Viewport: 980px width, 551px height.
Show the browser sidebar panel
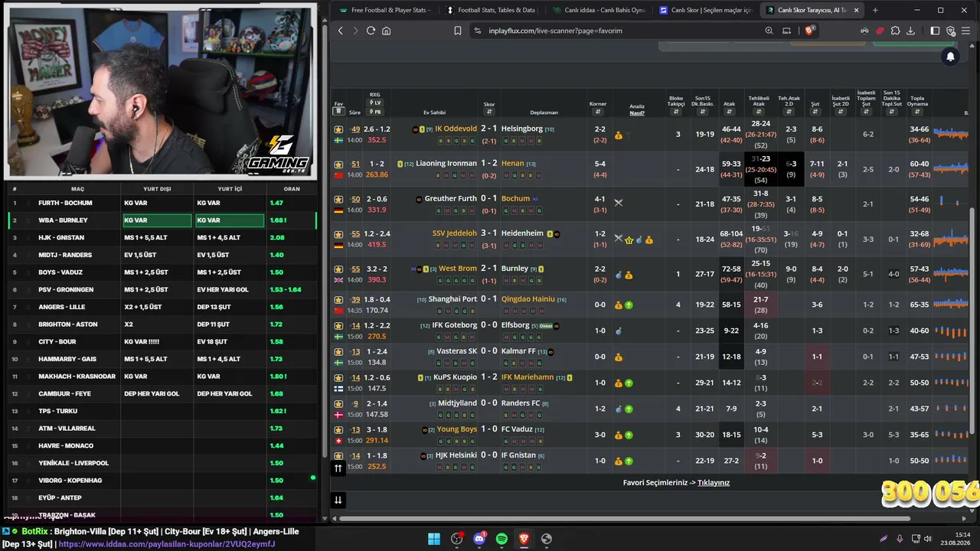935,31
